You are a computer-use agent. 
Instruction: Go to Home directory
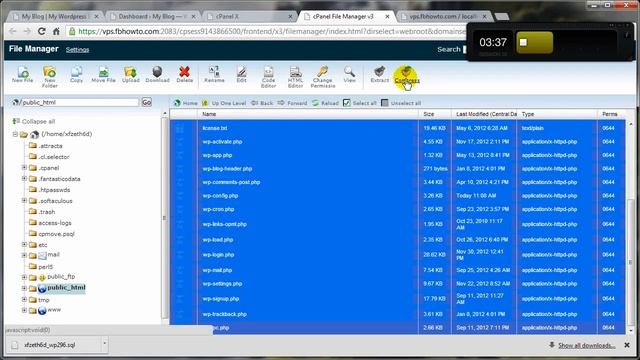point(186,103)
